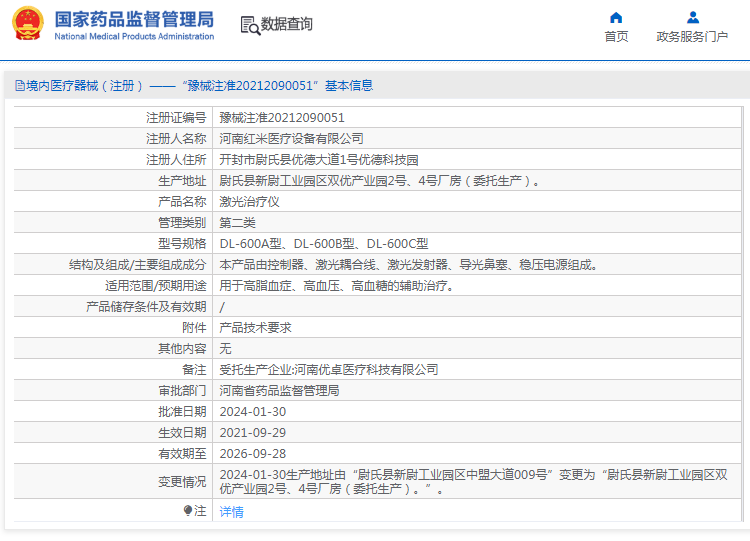The height and width of the screenshot is (541, 750).
Task: Go to 首页 home label
Action: [x=616, y=36]
